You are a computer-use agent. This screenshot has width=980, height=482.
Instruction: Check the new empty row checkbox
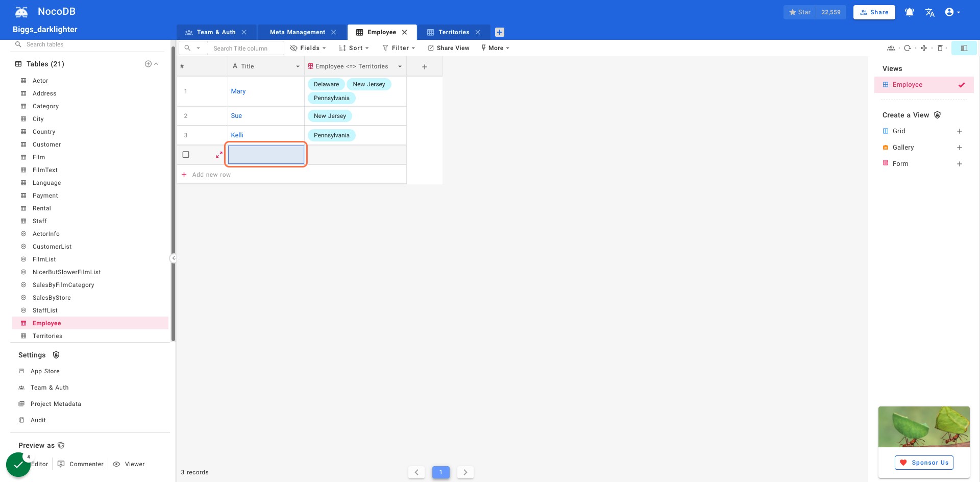[186, 155]
